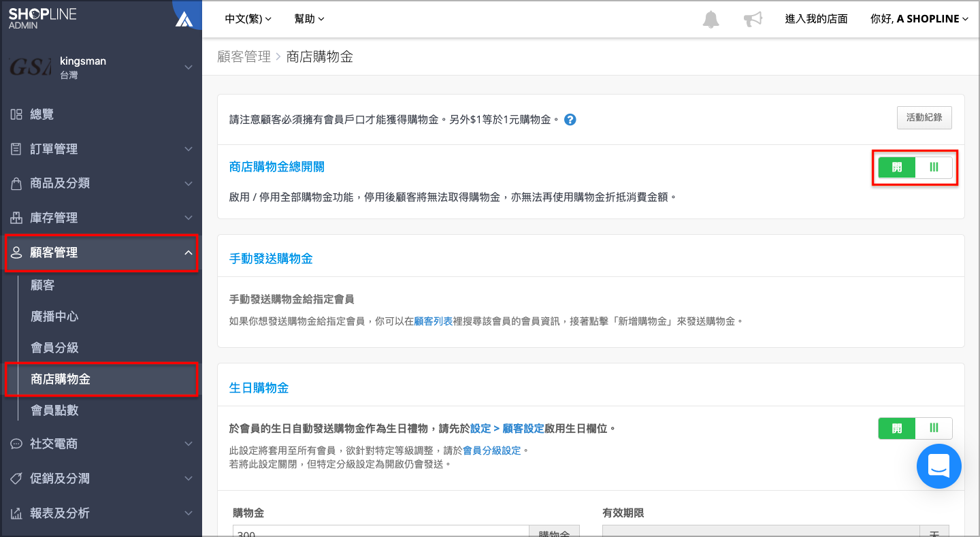Click the 社交電商 chat icon
The width and height of the screenshot is (980, 537).
(16, 444)
